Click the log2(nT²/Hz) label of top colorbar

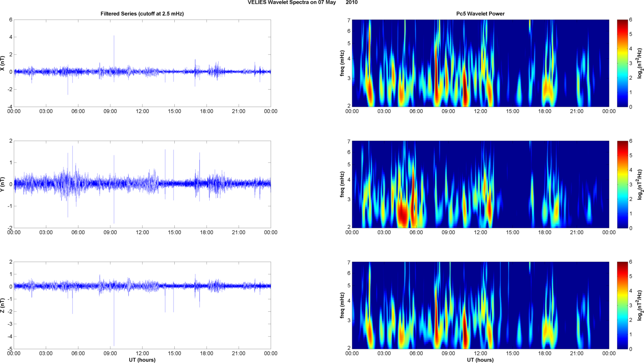640,63
